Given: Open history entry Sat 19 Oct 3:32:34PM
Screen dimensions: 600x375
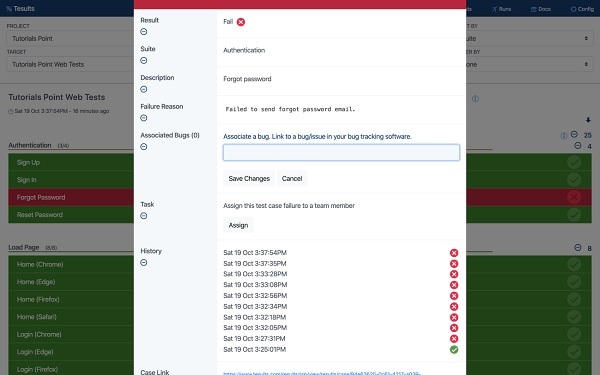Looking at the screenshot, I should (x=255, y=307).
